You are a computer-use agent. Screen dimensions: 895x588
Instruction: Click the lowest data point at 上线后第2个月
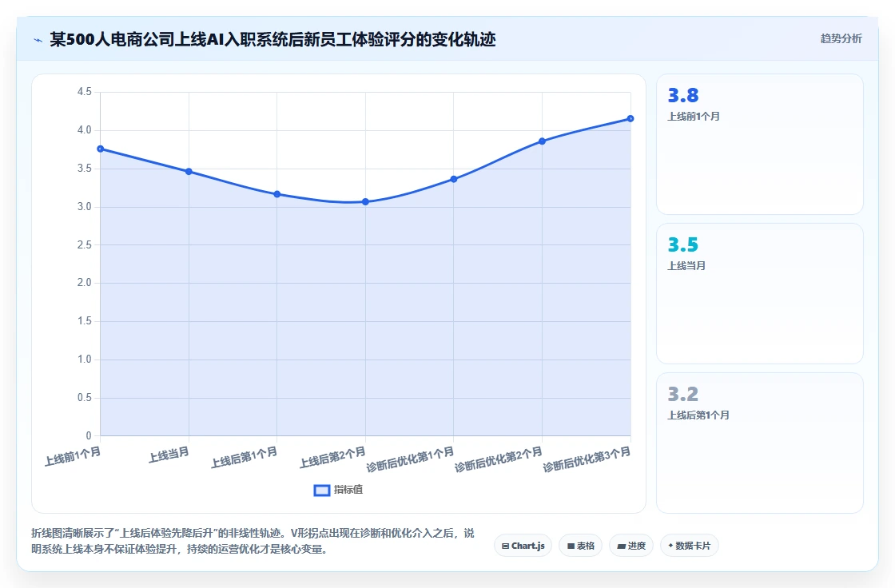pyautogui.click(x=365, y=201)
